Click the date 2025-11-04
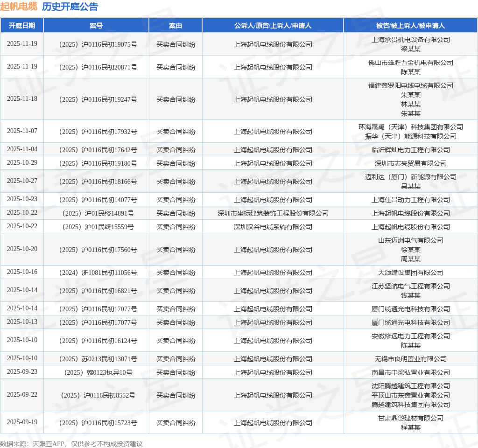The width and height of the screenshot is (478, 448). click(22, 149)
